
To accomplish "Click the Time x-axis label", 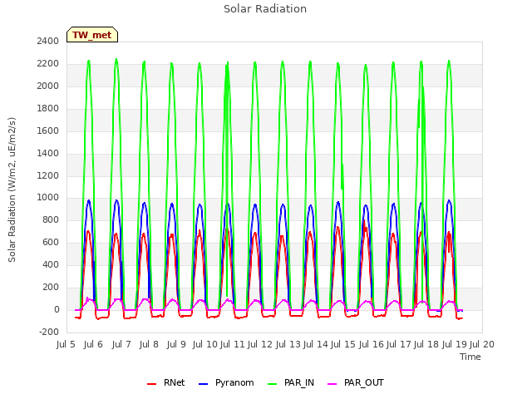I will [x=470, y=357].
